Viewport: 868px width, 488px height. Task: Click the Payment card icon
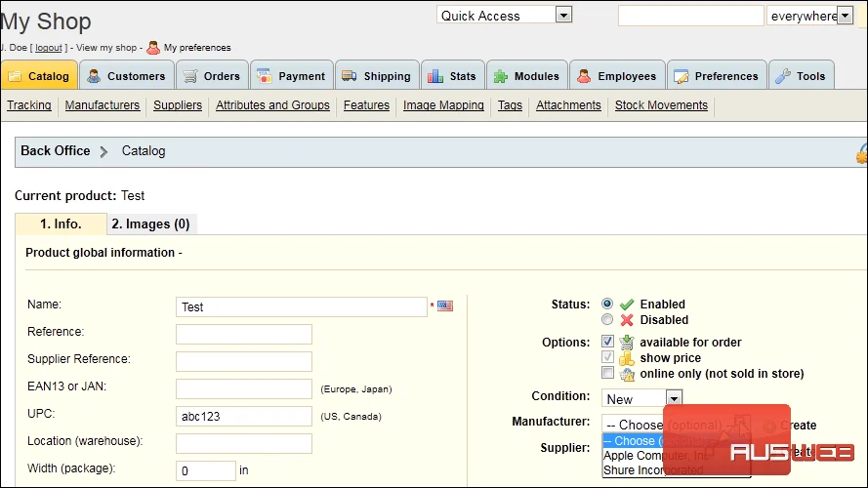tap(264, 76)
